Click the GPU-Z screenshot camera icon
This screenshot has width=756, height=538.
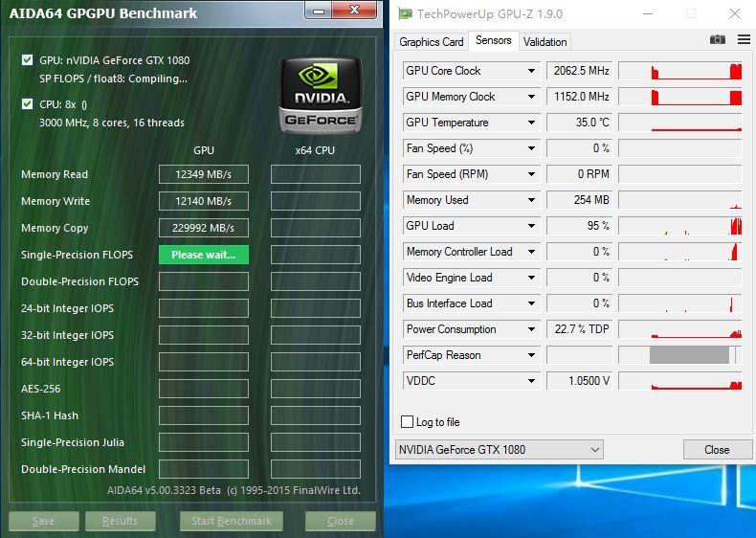pyautogui.click(x=718, y=39)
